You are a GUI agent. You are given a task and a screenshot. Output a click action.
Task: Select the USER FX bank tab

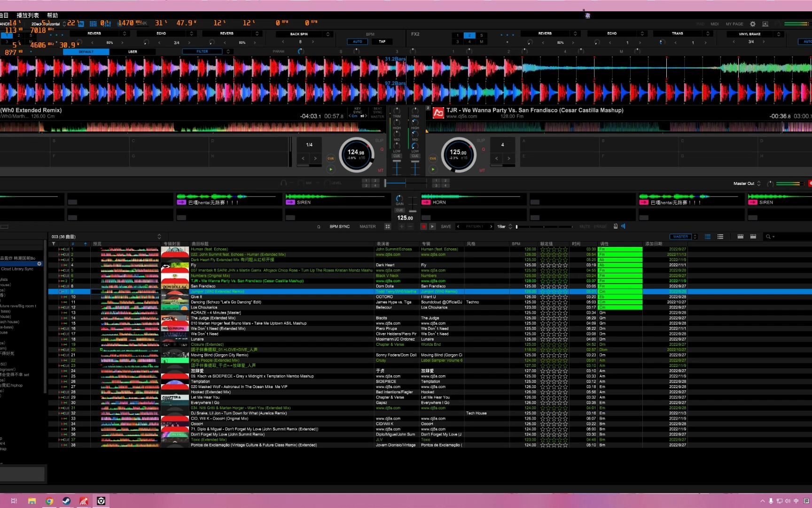pos(133,52)
